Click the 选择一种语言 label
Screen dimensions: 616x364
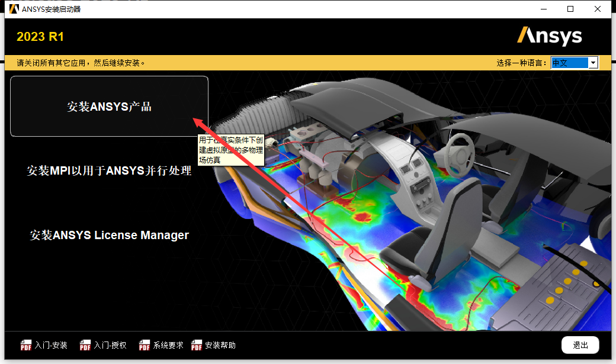pos(520,62)
